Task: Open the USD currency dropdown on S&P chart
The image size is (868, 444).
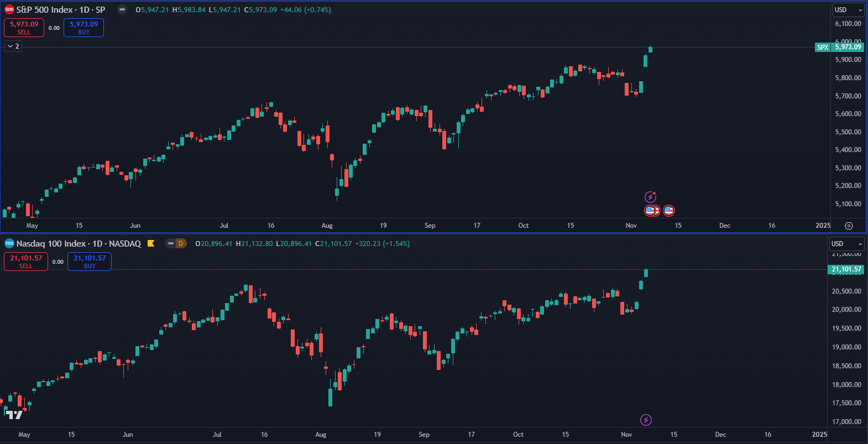Action: (x=848, y=10)
